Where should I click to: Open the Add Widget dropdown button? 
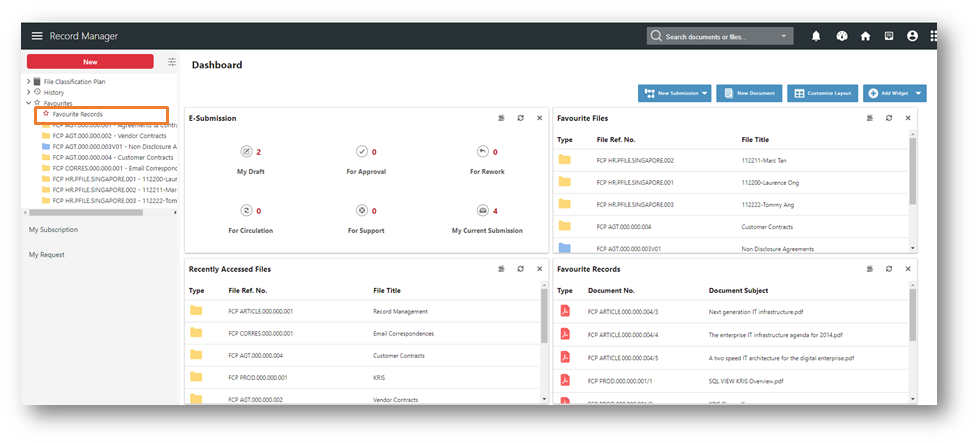[895, 94]
